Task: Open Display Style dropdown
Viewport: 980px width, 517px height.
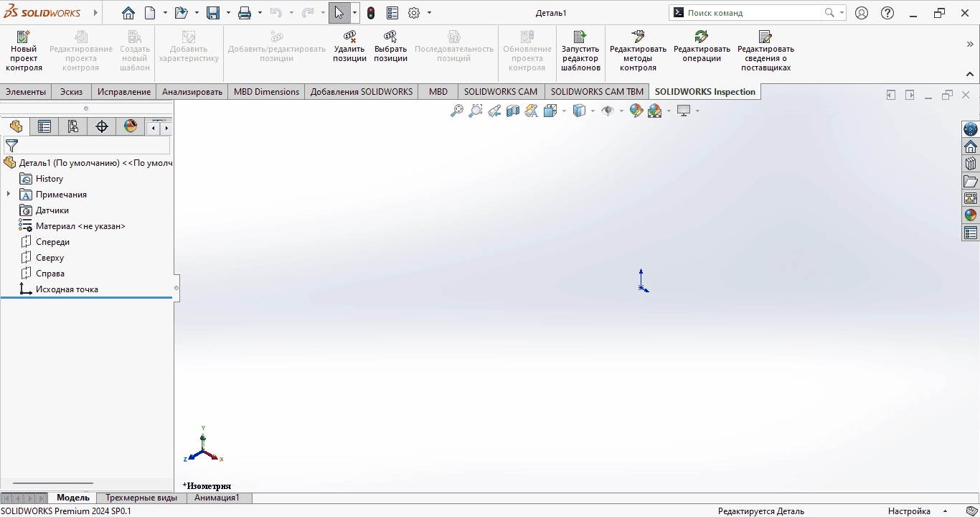Action: tap(593, 111)
